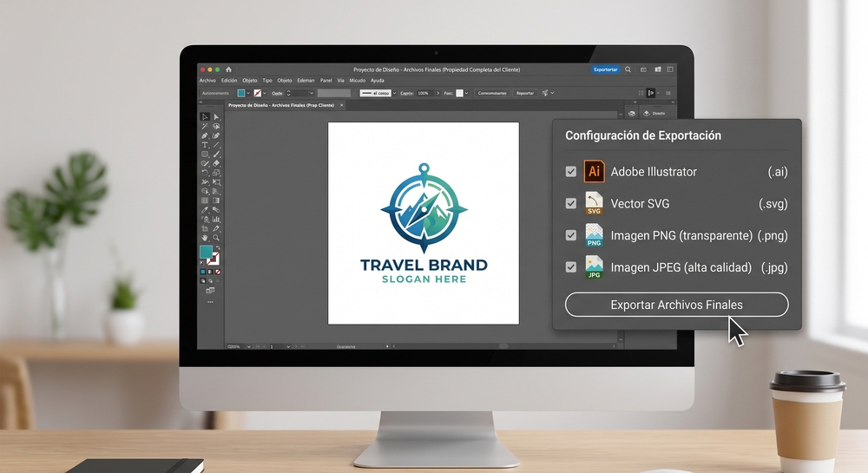Viewport: 868px width, 473px height.
Task: Select the Type tool
Action: coord(205,144)
